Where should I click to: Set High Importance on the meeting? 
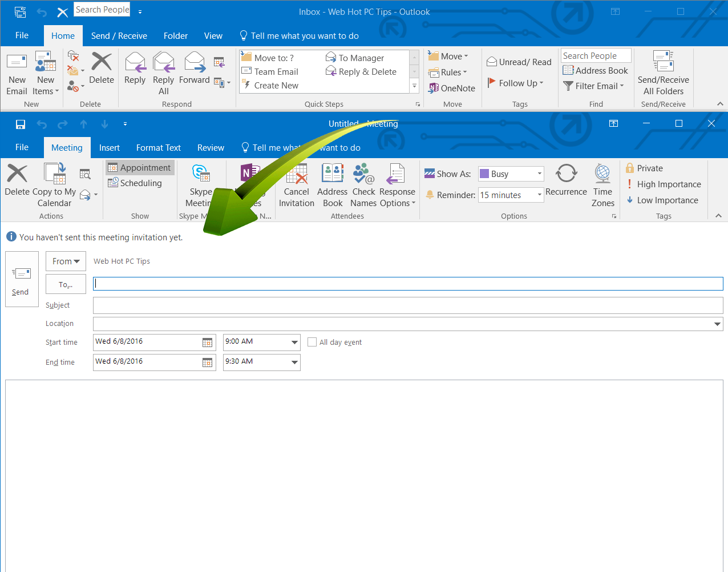click(664, 184)
